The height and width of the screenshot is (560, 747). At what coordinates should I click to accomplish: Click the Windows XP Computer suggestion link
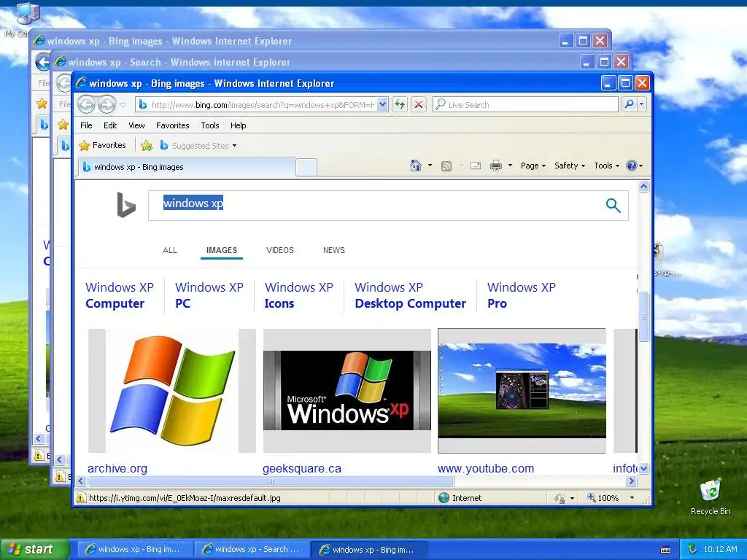click(119, 295)
